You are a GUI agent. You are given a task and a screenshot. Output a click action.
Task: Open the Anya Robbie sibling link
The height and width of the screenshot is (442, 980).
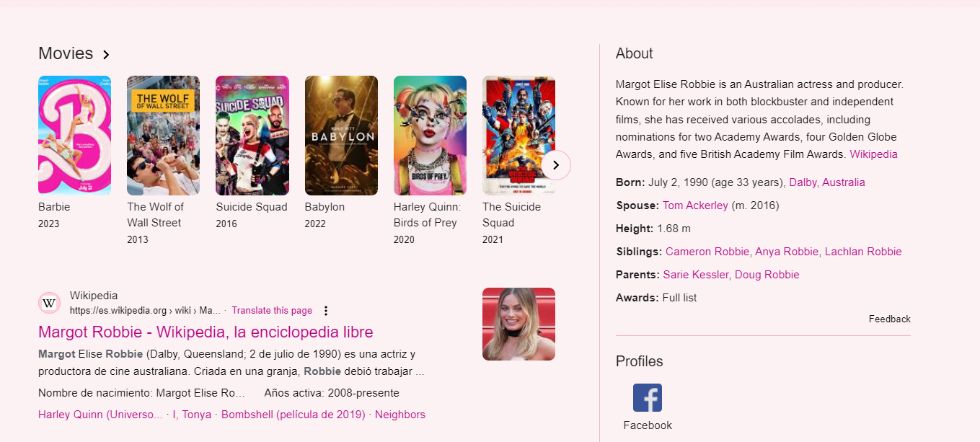pos(787,252)
